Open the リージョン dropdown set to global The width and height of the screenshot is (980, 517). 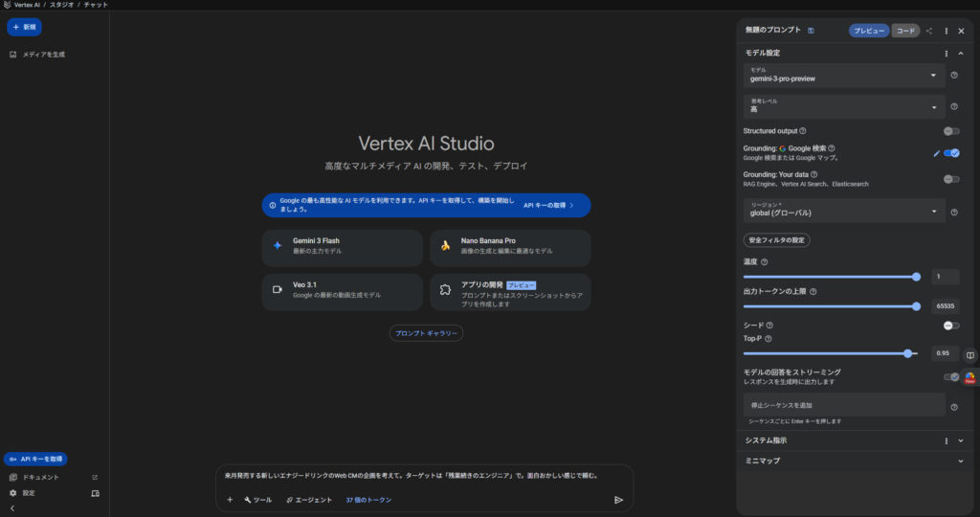click(843, 212)
